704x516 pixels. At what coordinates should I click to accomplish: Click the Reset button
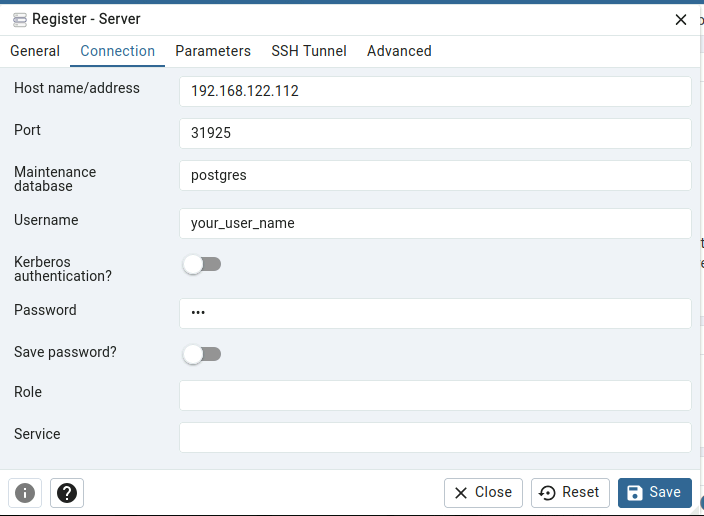pos(570,492)
